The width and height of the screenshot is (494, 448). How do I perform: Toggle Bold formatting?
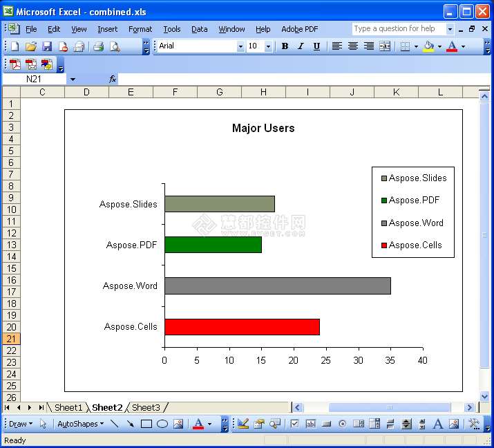point(285,46)
